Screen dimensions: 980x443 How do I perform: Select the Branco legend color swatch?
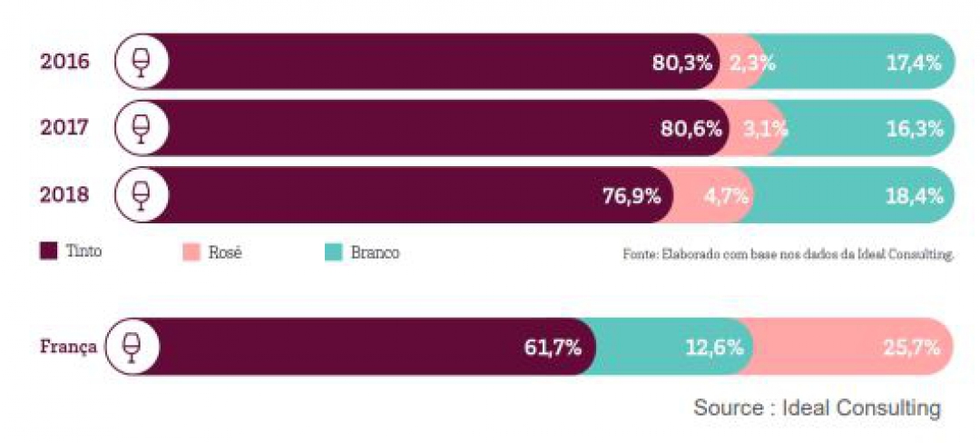[332, 251]
